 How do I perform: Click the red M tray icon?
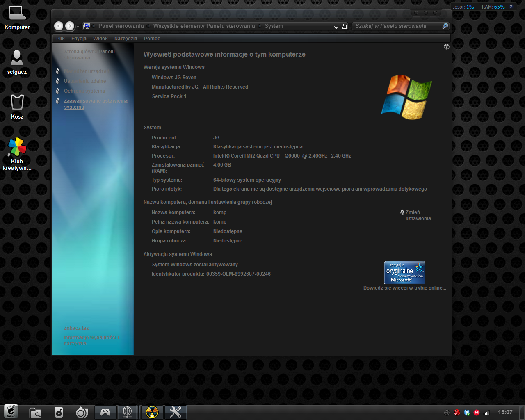pyautogui.click(x=477, y=413)
